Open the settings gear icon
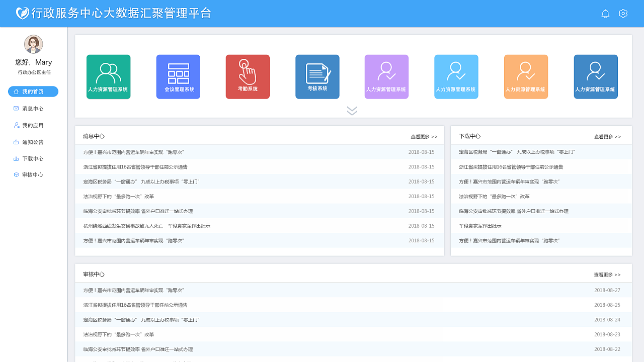The image size is (644, 362). click(623, 14)
